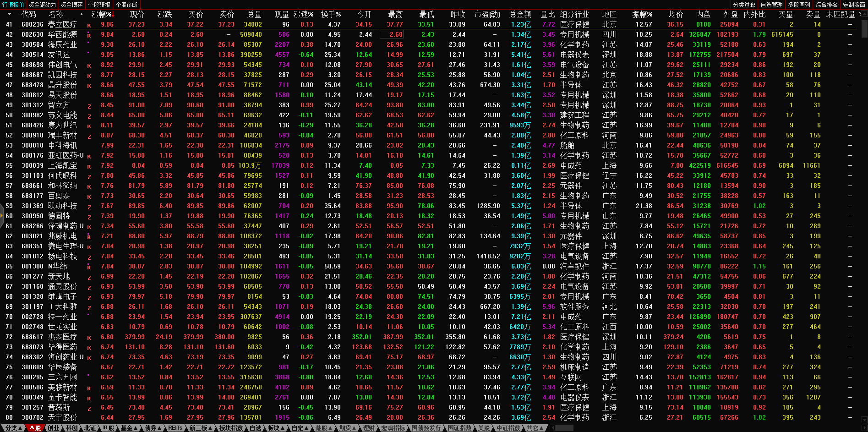Image resolution: width=868 pixels, height=432 pixels.
Task: Click the R marker icon beside 华西能源
Action: (x=89, y=35)
